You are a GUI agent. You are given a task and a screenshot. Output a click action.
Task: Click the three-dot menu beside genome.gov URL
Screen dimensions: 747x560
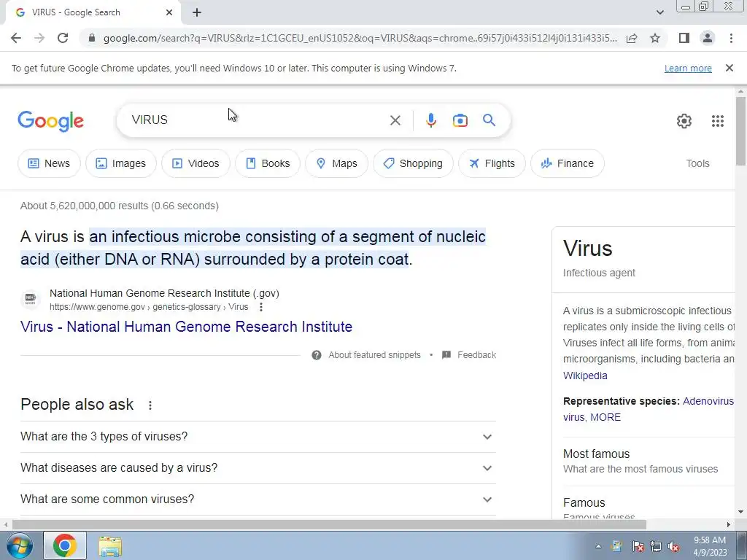pyautogui.click(x=260, y=307)
